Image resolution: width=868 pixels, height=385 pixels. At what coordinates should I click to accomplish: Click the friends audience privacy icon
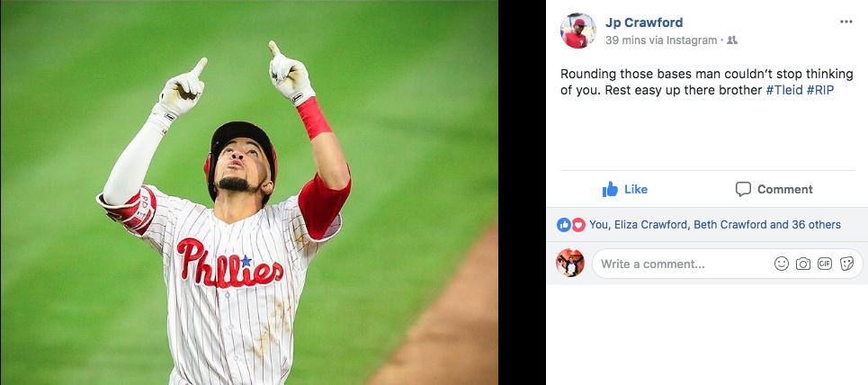point(732,40)
